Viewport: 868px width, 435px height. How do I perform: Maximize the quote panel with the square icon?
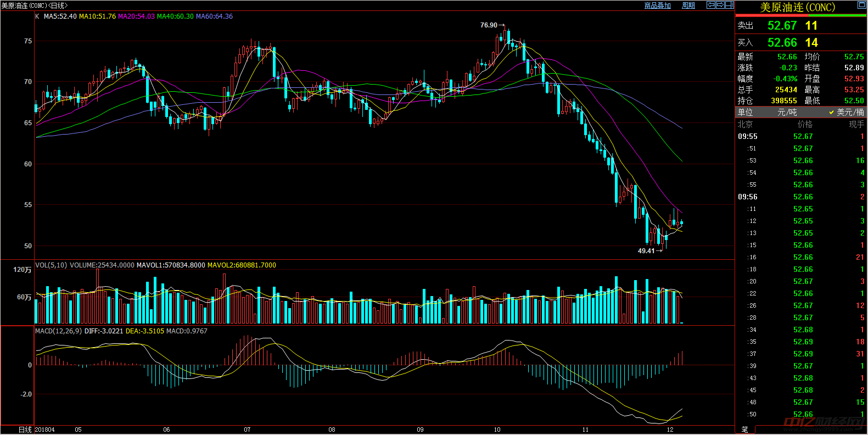(x=861, y=5)
